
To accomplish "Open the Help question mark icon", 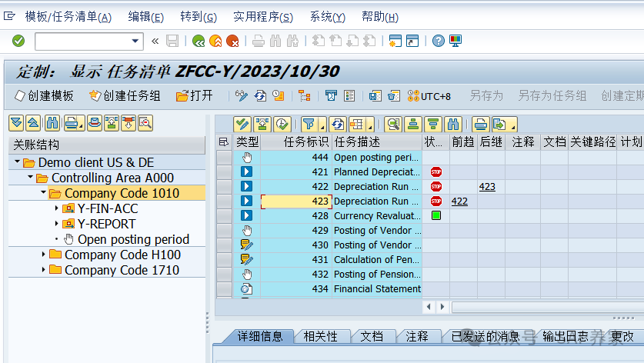I will [x=439, y=41].
